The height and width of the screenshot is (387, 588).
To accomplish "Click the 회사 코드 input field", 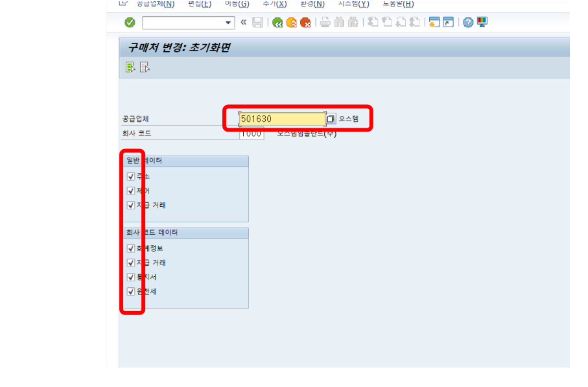I will [251, 134].
